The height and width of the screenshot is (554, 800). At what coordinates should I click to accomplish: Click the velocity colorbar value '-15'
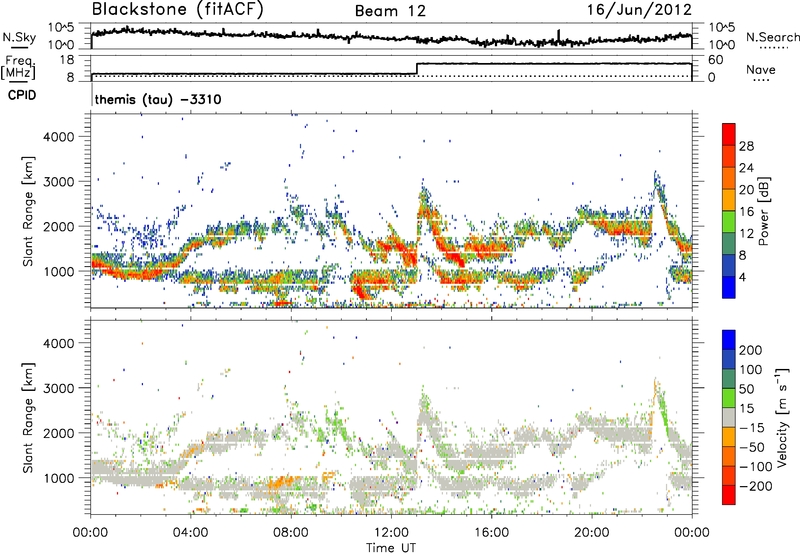click(x=750, y=428)
